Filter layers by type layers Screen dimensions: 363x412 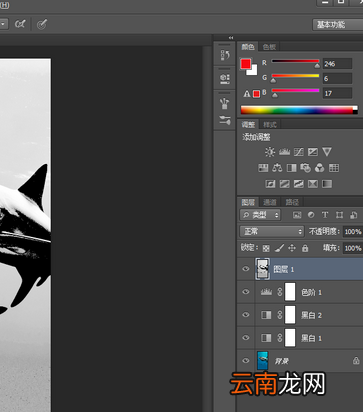coord(325,215)
